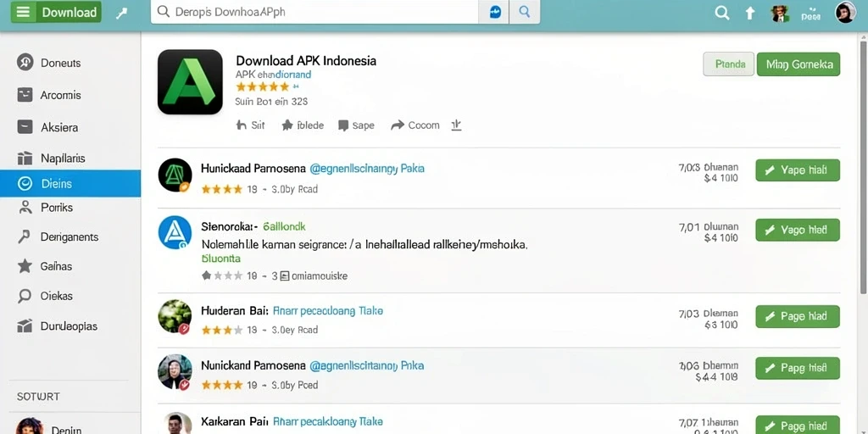Click Vape hiad button for Hunickaad Pamosena
The width and height of the screenshot is (868, 434).
pyautogui.click(x=798, y=170)
